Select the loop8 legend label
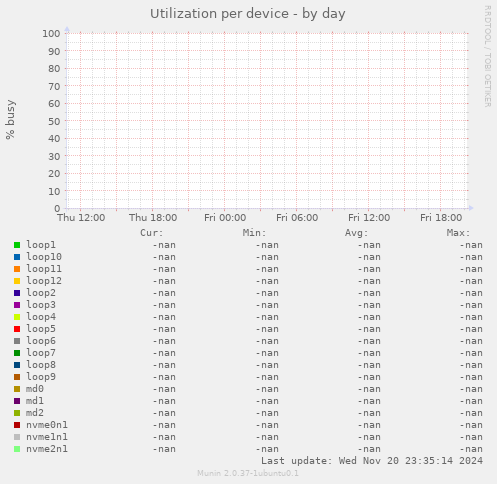 click(41, 365)
